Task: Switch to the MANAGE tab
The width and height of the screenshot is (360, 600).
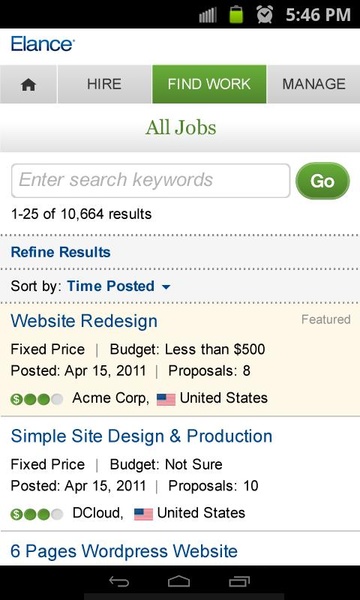Action: coord(314,84)
